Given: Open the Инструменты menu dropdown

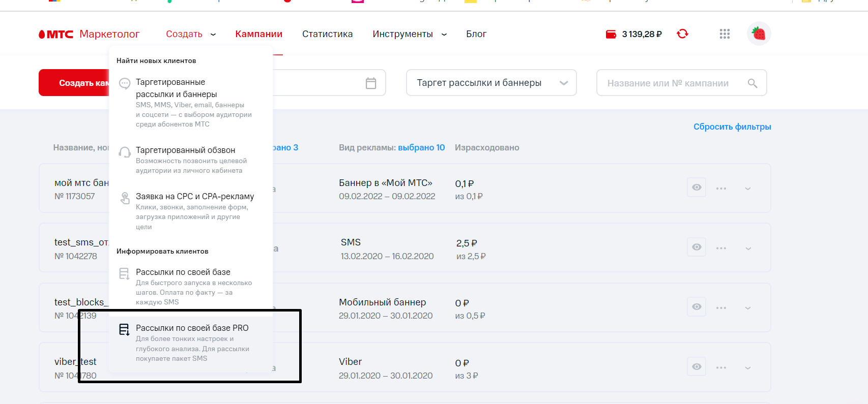Looking at the screenshot, I should 410,34.
